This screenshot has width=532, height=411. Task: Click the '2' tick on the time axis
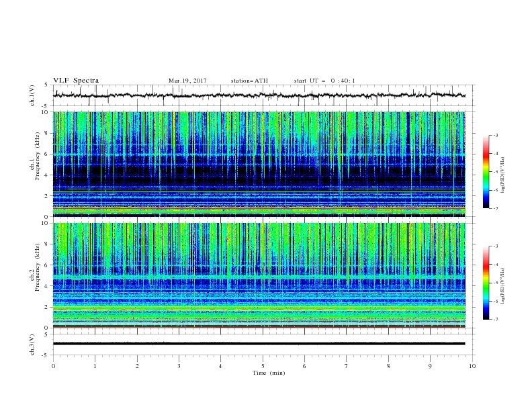pyautogui.click(x=137, y=366)
